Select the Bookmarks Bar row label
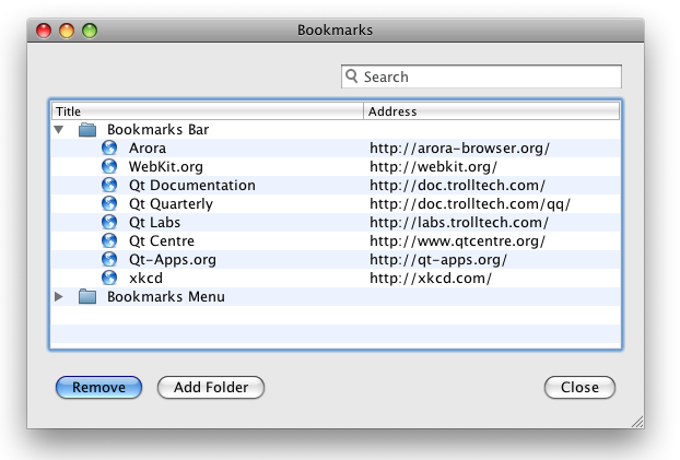The width and height of the screenshot is (680, 460). coord(158,130)
